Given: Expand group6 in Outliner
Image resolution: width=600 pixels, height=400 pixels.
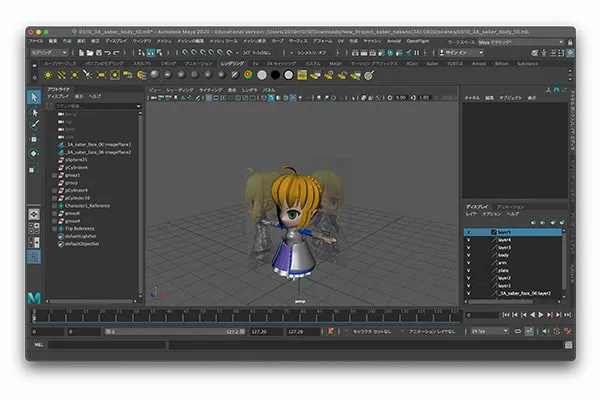Looking at the screenshot, I should pos(54,214).
